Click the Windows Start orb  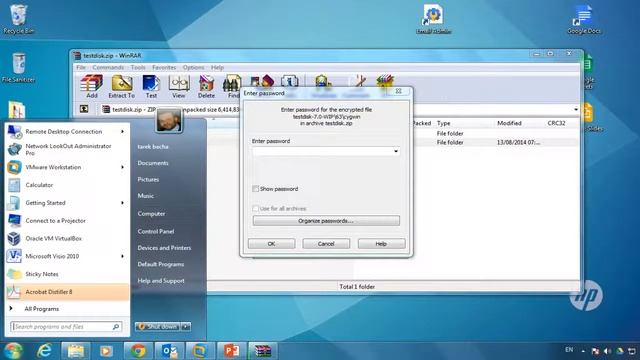pos(13,351)
